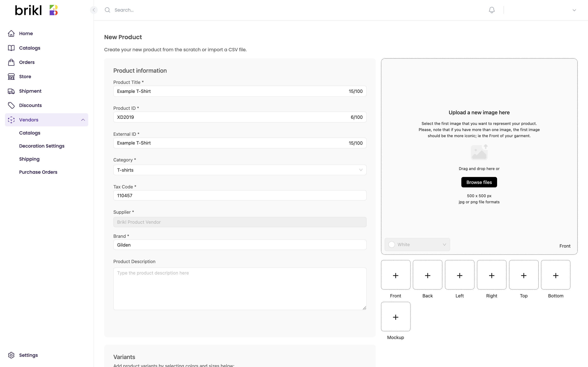Click the notification bell icon
Screen dimensions: 588x367
pyautogui.click(x=492, y=10)
